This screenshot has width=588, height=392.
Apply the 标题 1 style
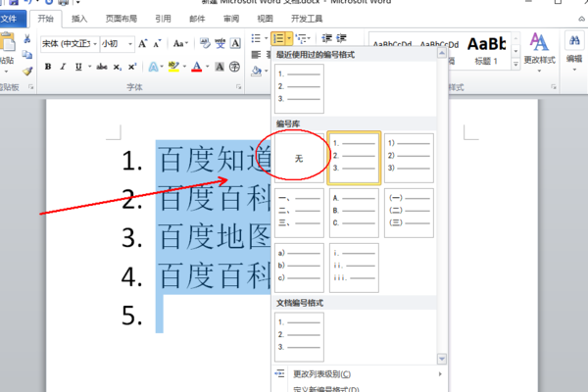tap(486, 50)
